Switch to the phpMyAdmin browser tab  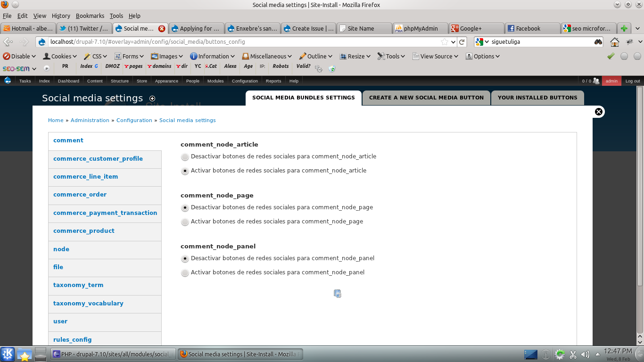coord(420,28)
